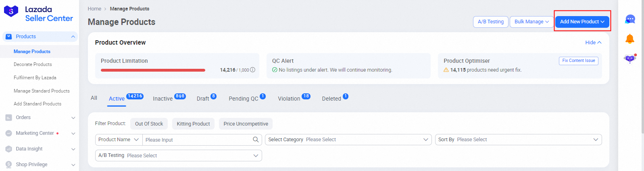Open the Sort By dropdown
Screen dimensions: 644x171
pyautogui.click(x=518, y=140)
